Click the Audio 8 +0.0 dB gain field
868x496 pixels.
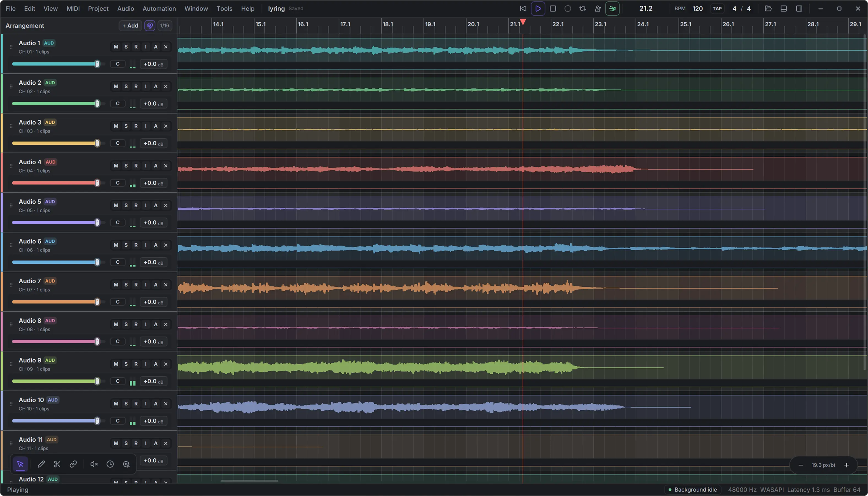tap(154, 342)
